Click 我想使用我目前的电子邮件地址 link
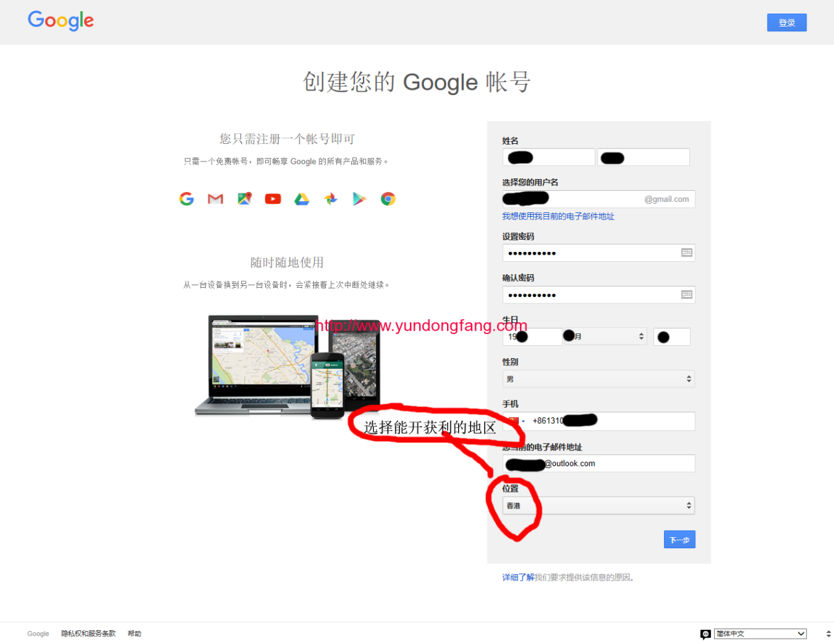The width and height of the screenshot is (834, 644). point(558,216)
